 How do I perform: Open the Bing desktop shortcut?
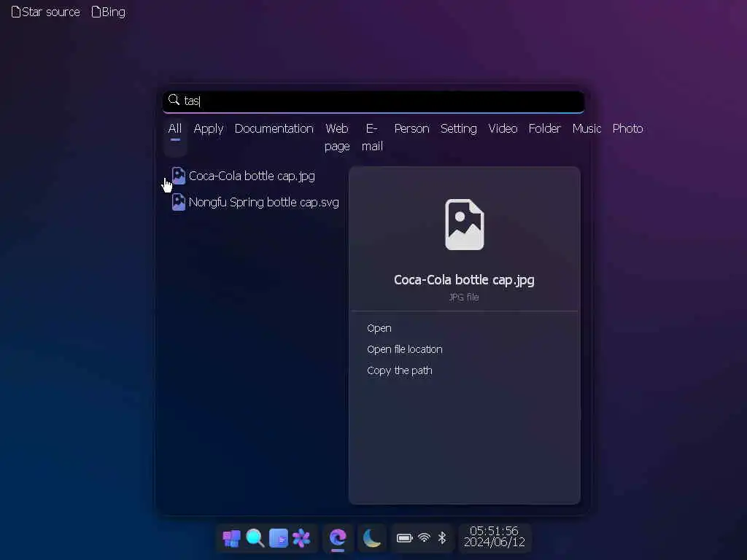point(109,12)
